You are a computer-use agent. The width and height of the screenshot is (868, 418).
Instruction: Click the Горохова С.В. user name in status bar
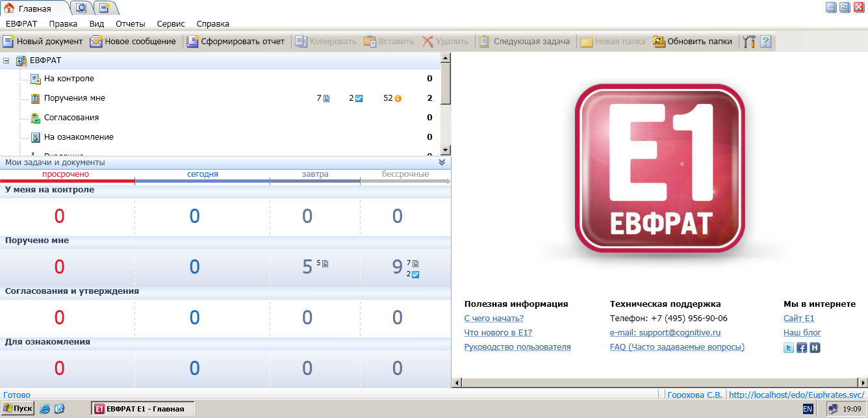point(695,395)
